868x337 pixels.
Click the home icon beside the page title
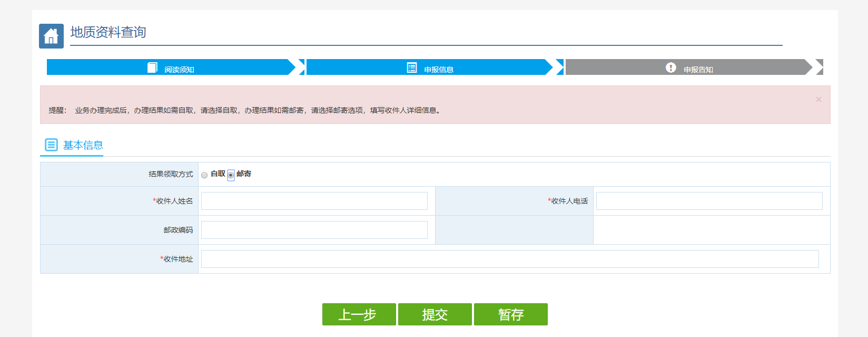pos(51,36)
